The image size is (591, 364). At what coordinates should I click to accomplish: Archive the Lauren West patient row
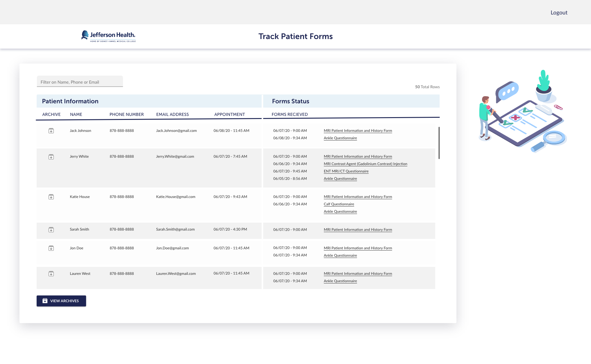[x=51, y=274]
